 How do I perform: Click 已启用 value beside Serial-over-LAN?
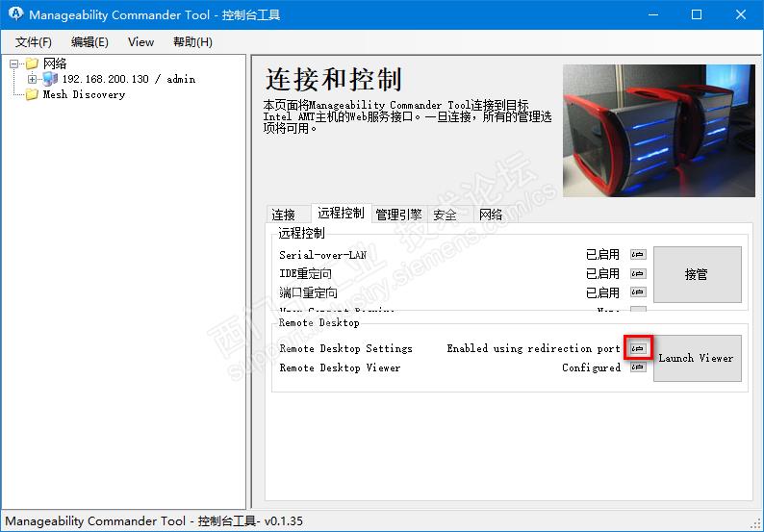602,254
